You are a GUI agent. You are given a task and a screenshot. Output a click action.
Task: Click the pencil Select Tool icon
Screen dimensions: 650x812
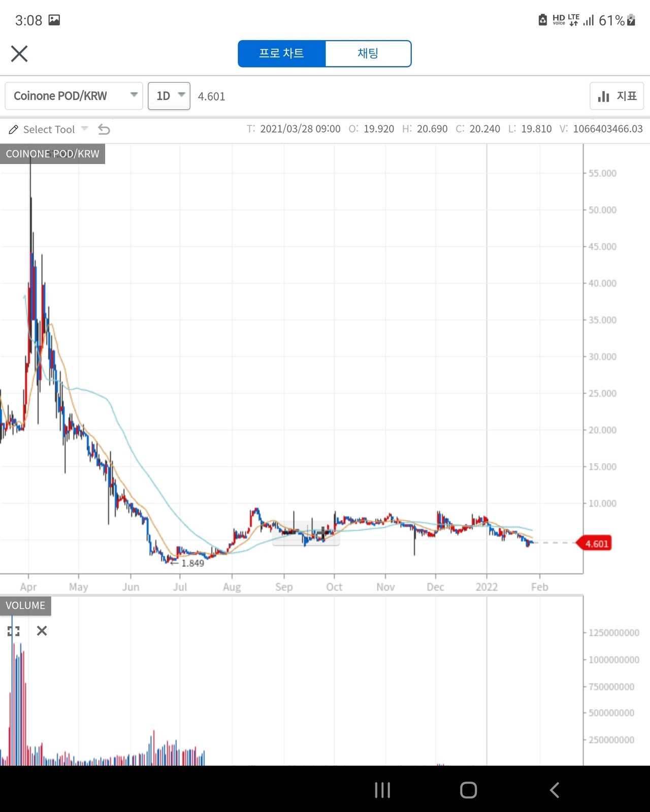[x=14, y=129]
